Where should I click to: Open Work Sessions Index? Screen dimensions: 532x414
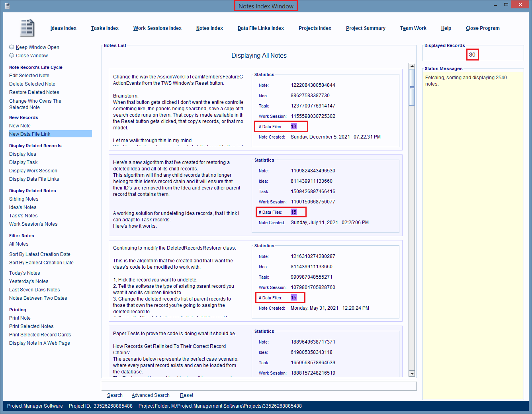tap(157, 28)
